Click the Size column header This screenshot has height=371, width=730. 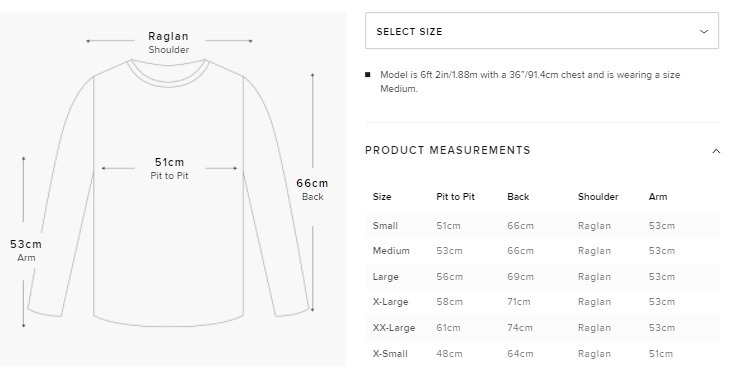tap(382, 197)
